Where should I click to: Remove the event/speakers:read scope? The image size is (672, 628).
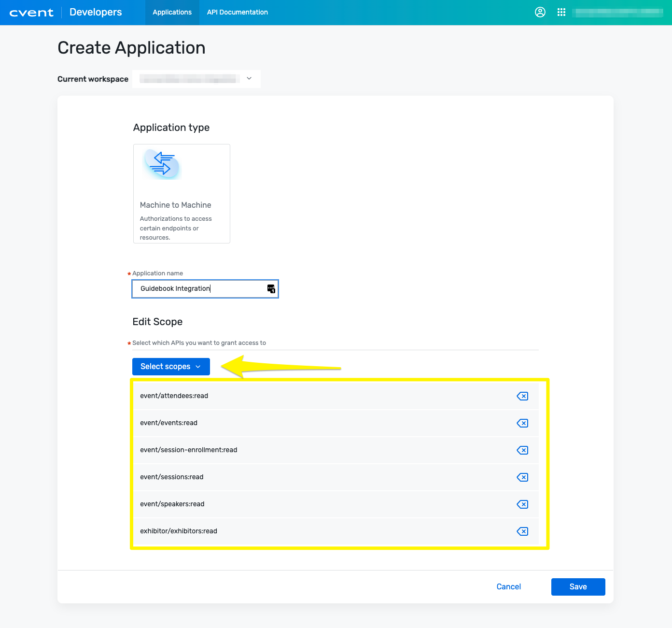[x=522, y=504]
